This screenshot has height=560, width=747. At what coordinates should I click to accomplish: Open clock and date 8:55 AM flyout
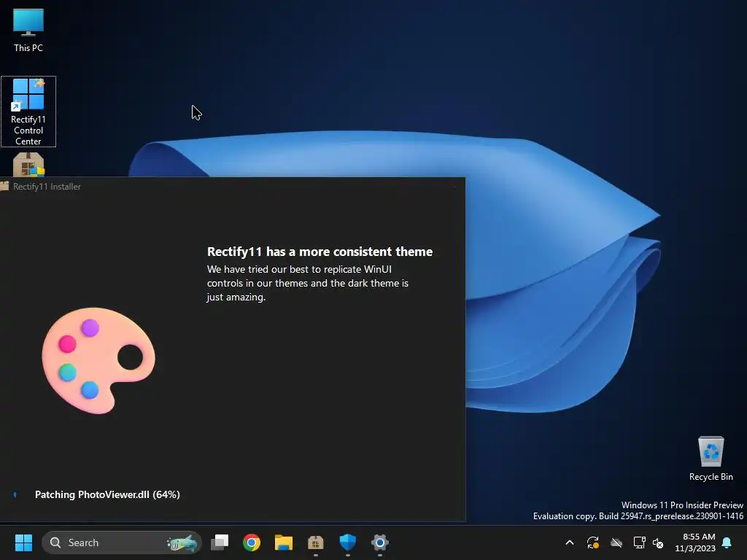click(695, 542)
